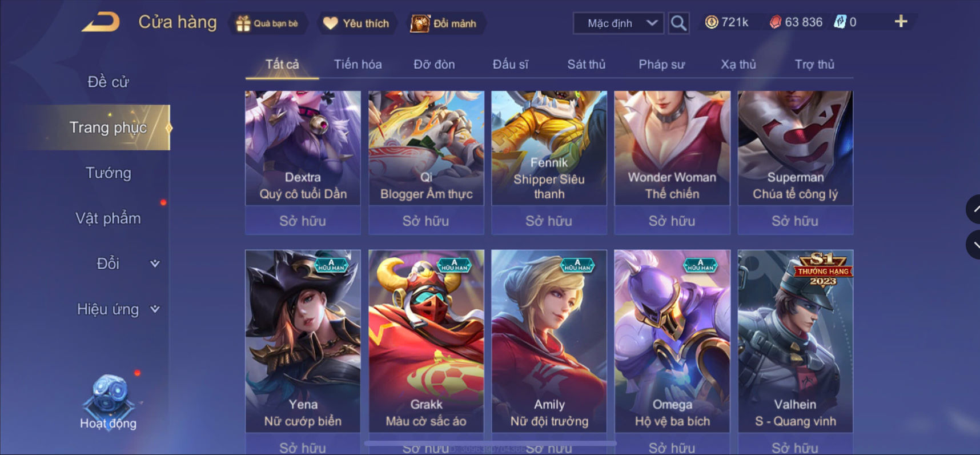Screen dimensions: 980x455
Task: Switch to the Sát thủ tab
Action: tap(587, 64)
